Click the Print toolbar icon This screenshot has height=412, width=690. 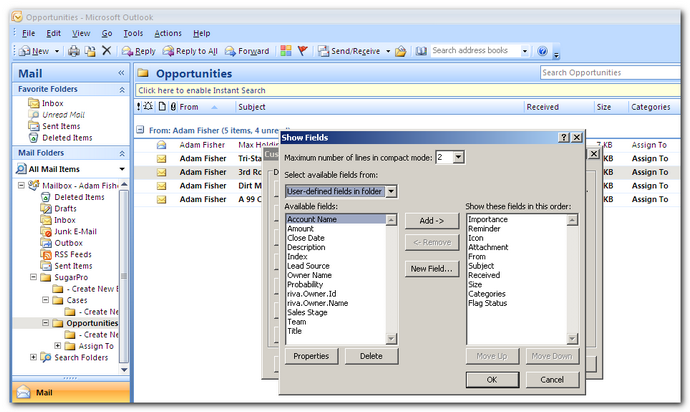pyautogui.click(x=74, y=51)
